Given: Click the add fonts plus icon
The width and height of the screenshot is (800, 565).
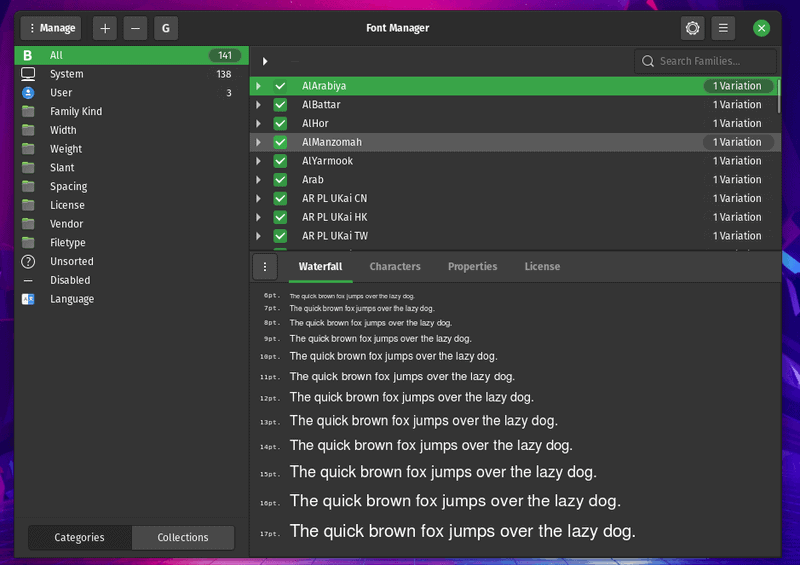Looking at the screenshot, I should point(105,28).
